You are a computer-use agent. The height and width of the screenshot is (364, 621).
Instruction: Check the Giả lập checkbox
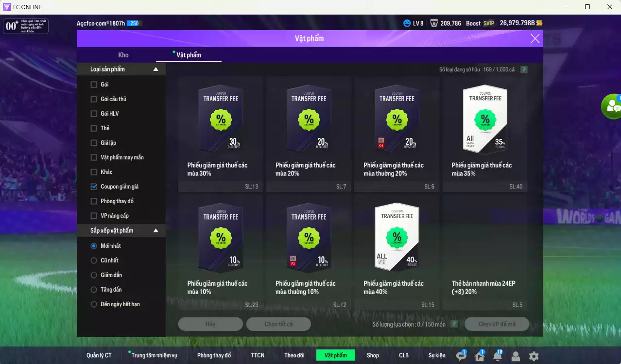coord(94,143)
